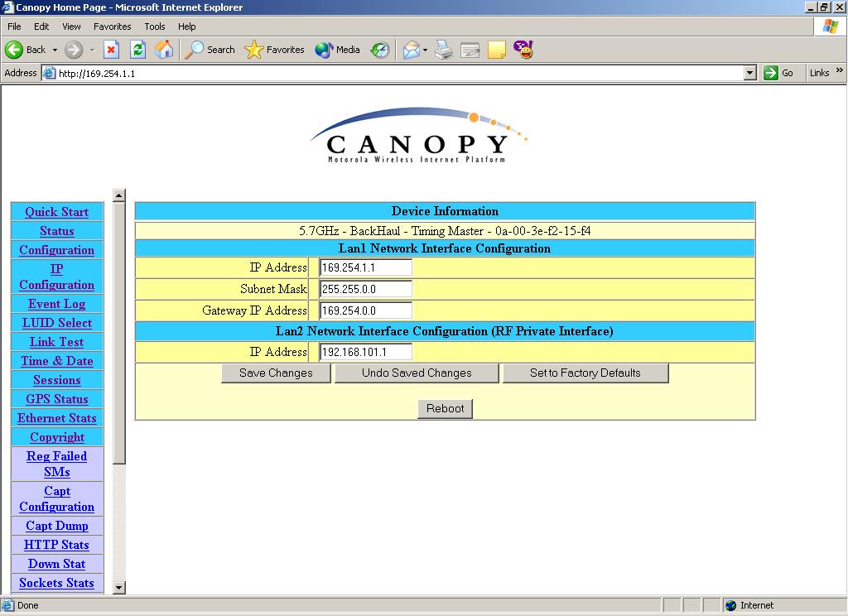Open the History toolbar icon
Screen dimensions: 848x616
[379, 51]
